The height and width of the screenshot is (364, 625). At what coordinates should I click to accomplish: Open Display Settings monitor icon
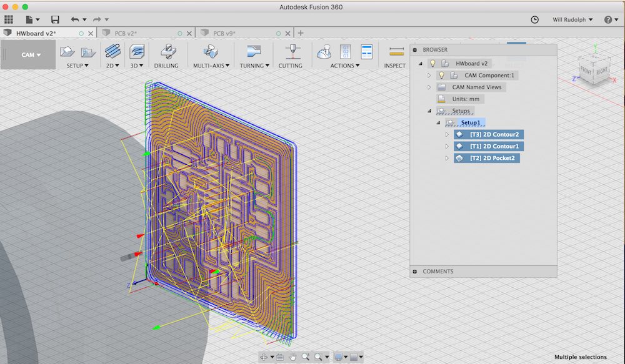coord(338,357)
